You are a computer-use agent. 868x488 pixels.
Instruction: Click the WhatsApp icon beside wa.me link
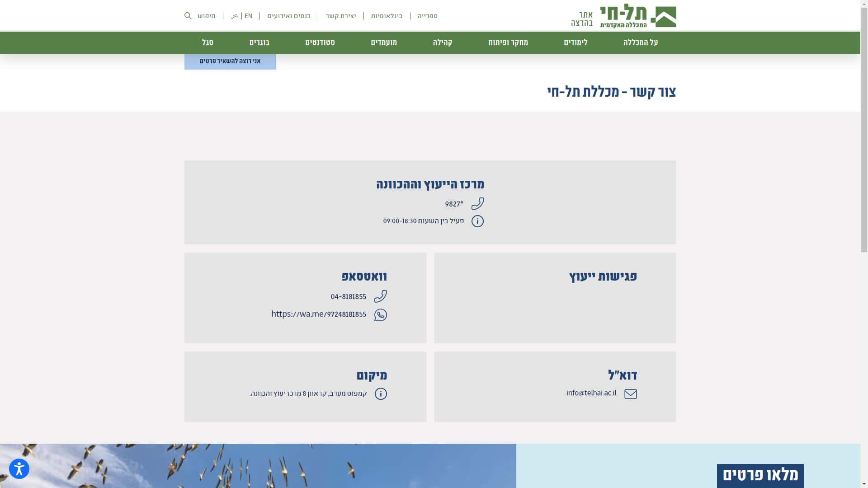[380, 314]
